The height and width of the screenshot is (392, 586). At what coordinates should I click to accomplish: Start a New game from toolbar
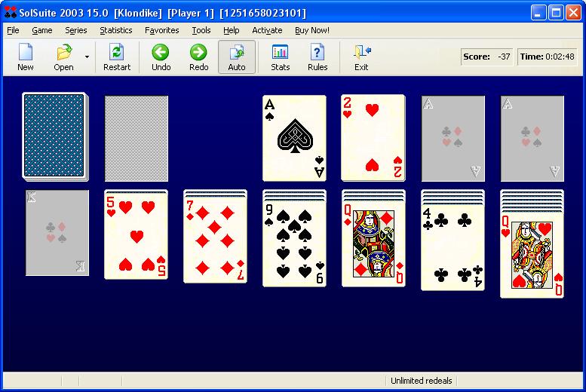(x=26, y=57)
